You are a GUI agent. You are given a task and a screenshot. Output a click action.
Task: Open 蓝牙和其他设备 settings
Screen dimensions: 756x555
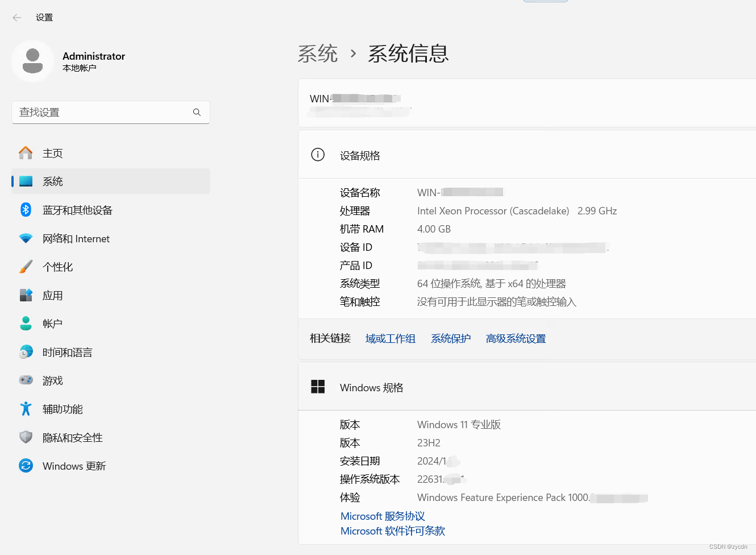[x=111, y=210]
